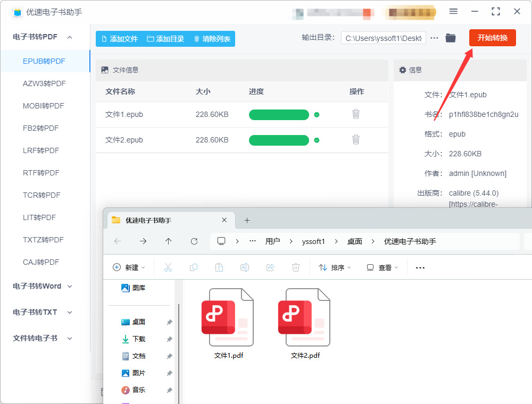Open the 查看 view dropdown
The image size is (532, 404).
pyautogui.click(x=383, y=268)
